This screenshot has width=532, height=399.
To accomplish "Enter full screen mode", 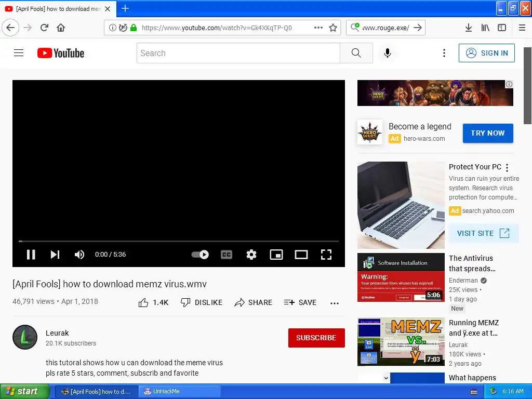I will click(326, 255).
